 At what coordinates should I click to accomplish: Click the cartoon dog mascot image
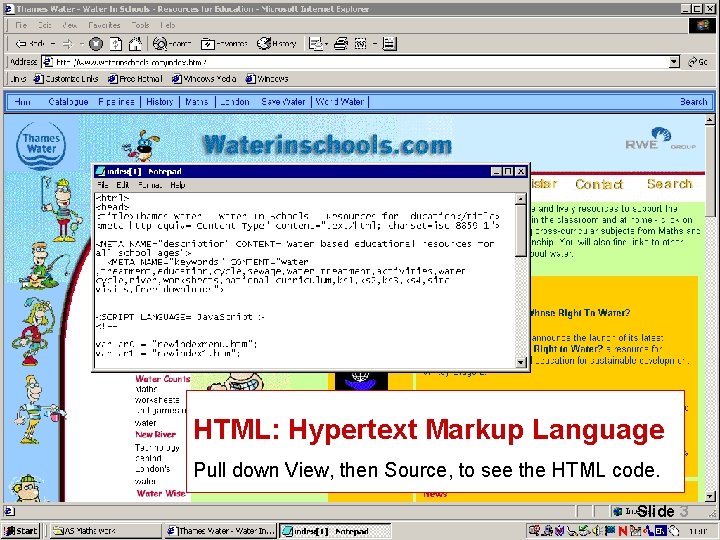(x=141, y=145)
